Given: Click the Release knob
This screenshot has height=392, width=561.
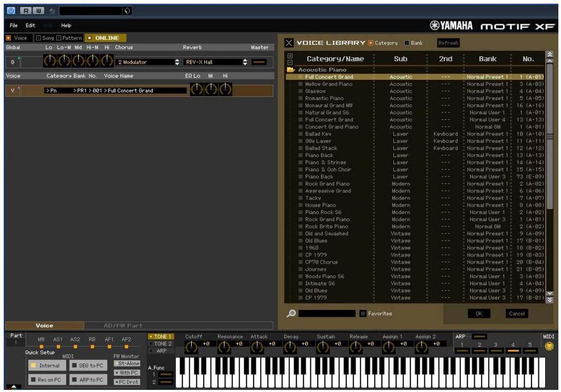Looking at the screenshot, I should click(356, 346).
